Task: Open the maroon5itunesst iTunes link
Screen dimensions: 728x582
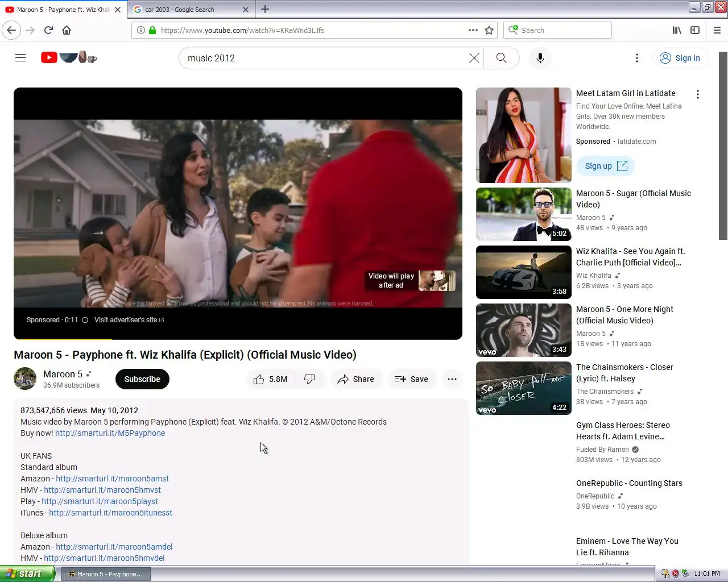Action: [x=110, y=513]
